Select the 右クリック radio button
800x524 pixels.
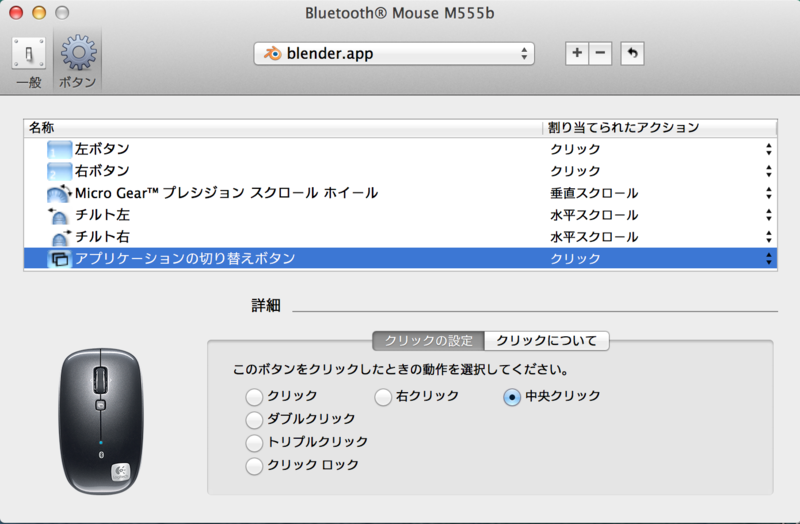[383, 396]
